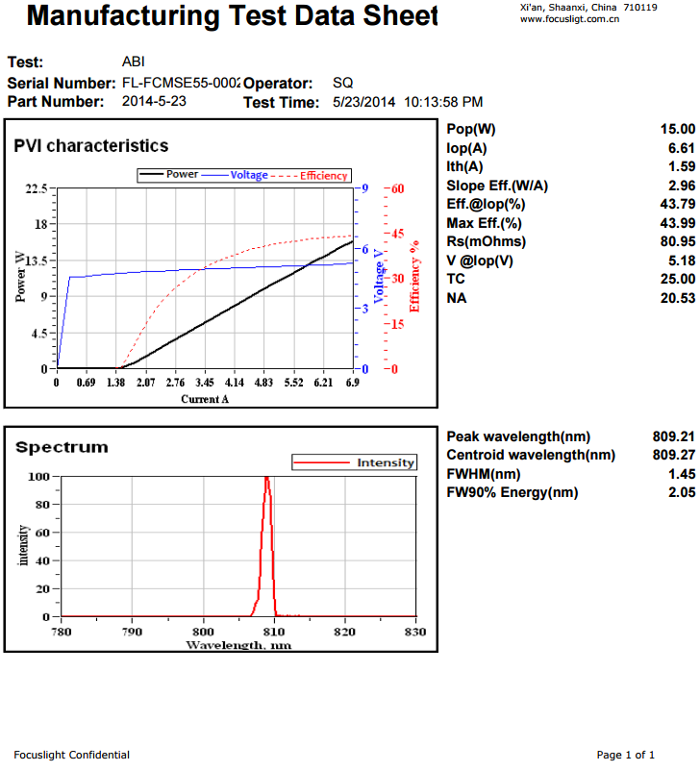Click the FW90% Energy value 2.05
700x771 pixels.
pos(682,492)
